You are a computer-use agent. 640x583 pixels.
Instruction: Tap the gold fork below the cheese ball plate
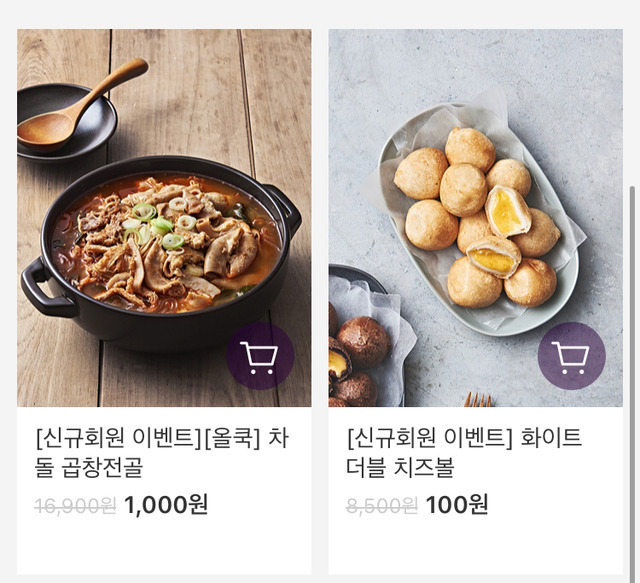point(479,398)
